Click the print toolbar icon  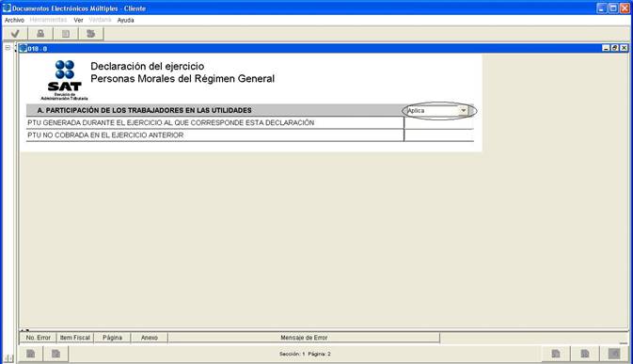[x=40, y=34]
